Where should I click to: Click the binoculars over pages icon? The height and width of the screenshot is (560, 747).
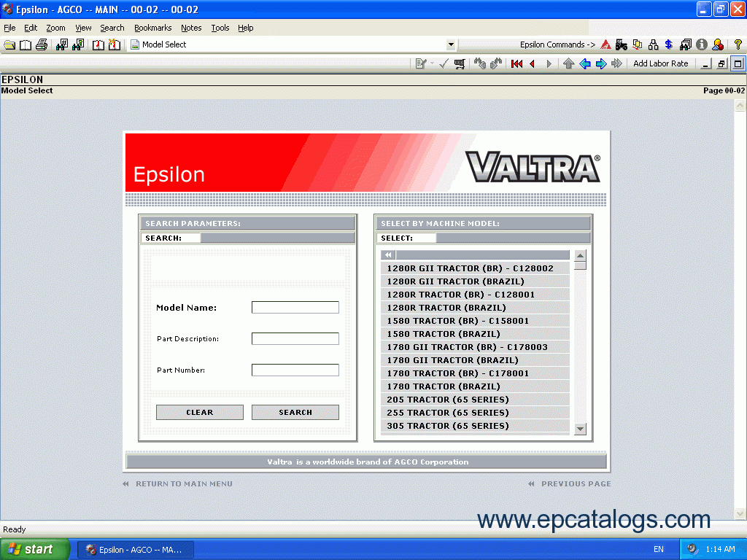coord(686,44)
